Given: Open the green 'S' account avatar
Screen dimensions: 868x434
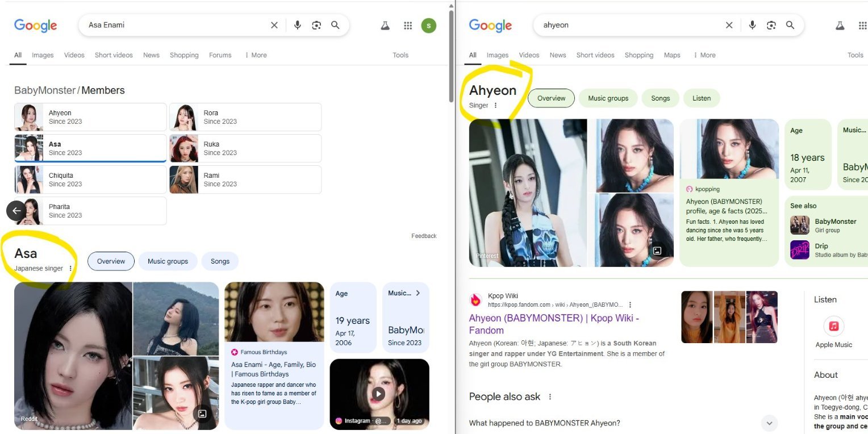Looking at the screenshot, I should pos(429,26).
